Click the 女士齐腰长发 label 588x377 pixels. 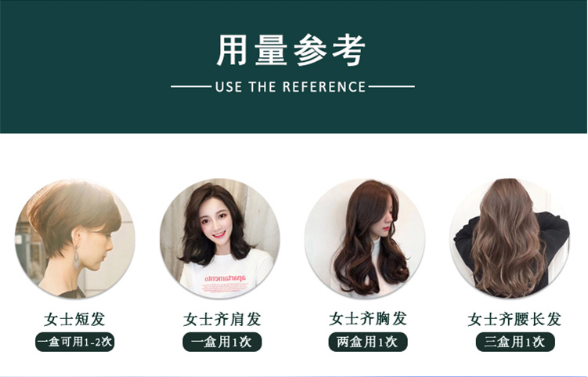click(x=514, y=319)
